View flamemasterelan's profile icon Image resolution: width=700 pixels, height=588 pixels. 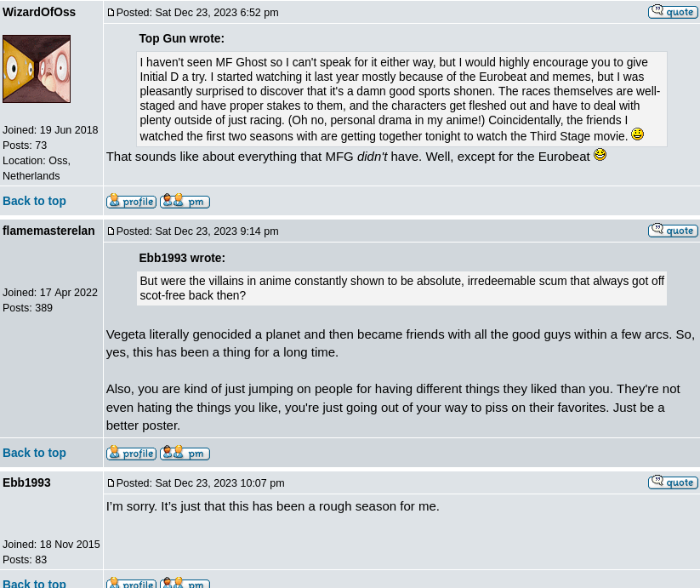(130, 453)
